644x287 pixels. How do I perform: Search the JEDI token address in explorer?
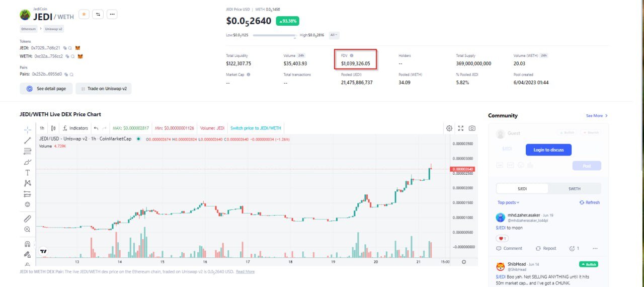tap(71, 48)
